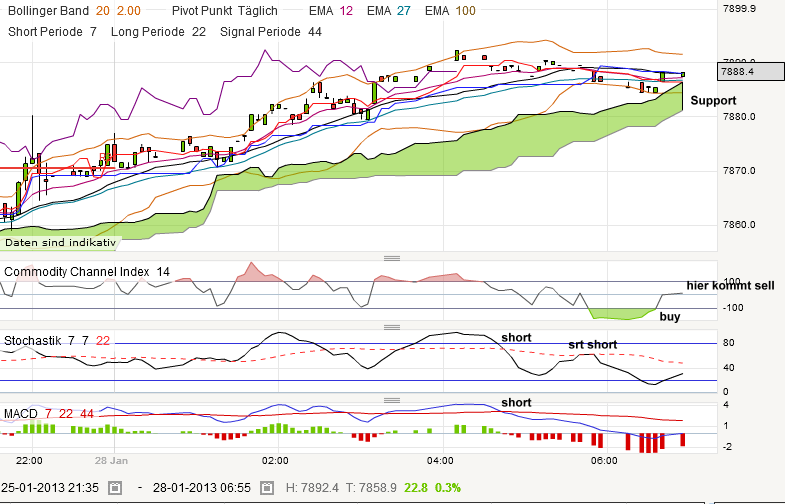The image size is (785, 504).
Task: Click EMA 12 period value
Action: (x=346, y=11)
